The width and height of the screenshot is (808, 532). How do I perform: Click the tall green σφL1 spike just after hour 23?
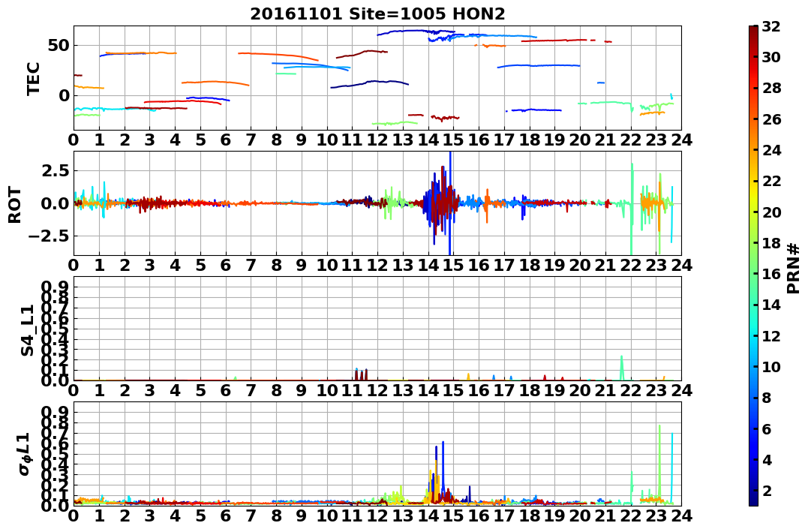pyautogui.click(x=659, y=462)
